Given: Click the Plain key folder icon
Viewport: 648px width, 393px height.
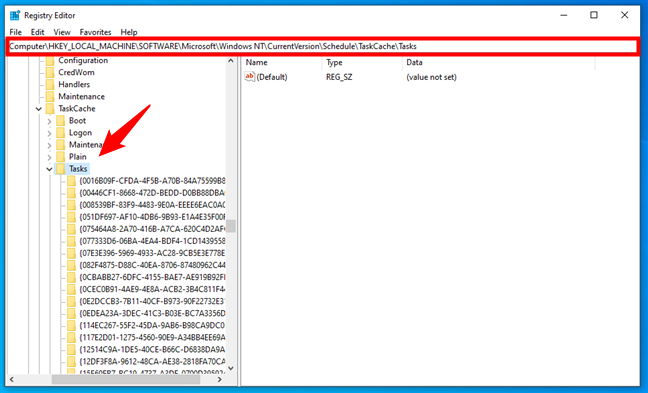Looking at the screenshot, I should (x=61, y=157).
